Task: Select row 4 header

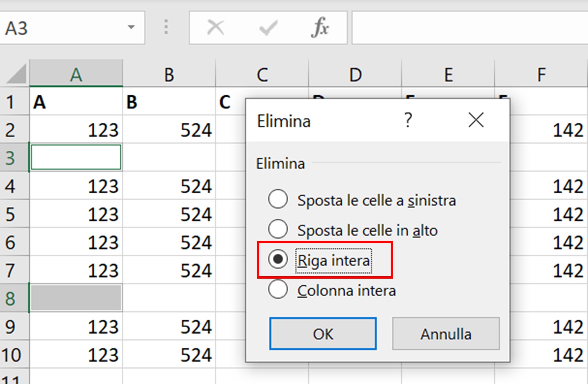Action: (x=14, y=185)
